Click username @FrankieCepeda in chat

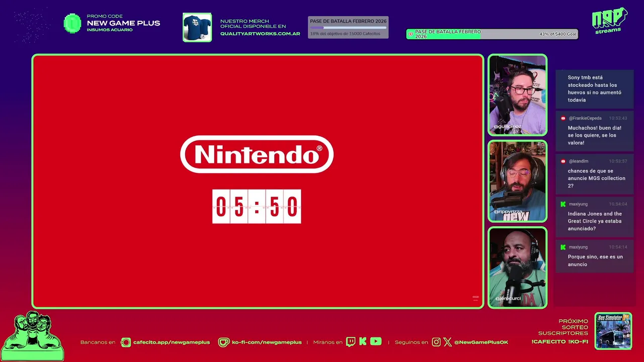click(585, 118)
